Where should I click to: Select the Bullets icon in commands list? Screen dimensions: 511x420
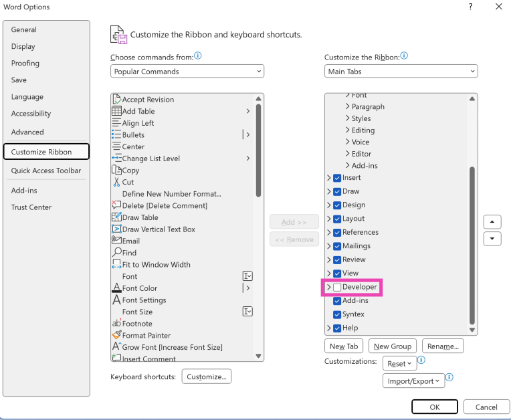coord(116,134)
